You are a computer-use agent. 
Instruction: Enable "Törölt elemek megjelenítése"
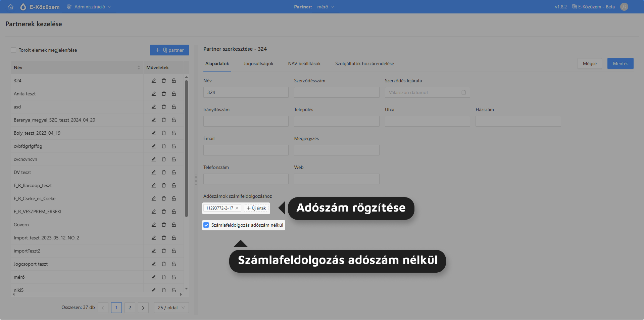tap(13, 50)
